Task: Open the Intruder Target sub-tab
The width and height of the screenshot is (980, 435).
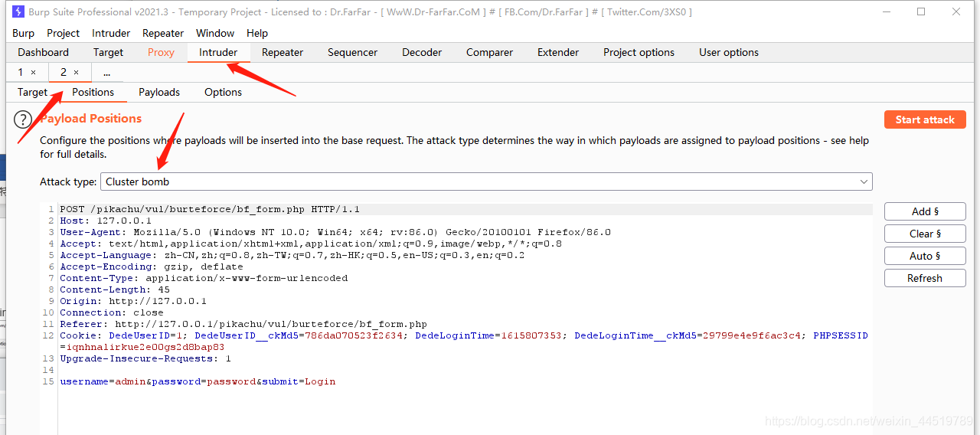Action: (x=33, y=92)
